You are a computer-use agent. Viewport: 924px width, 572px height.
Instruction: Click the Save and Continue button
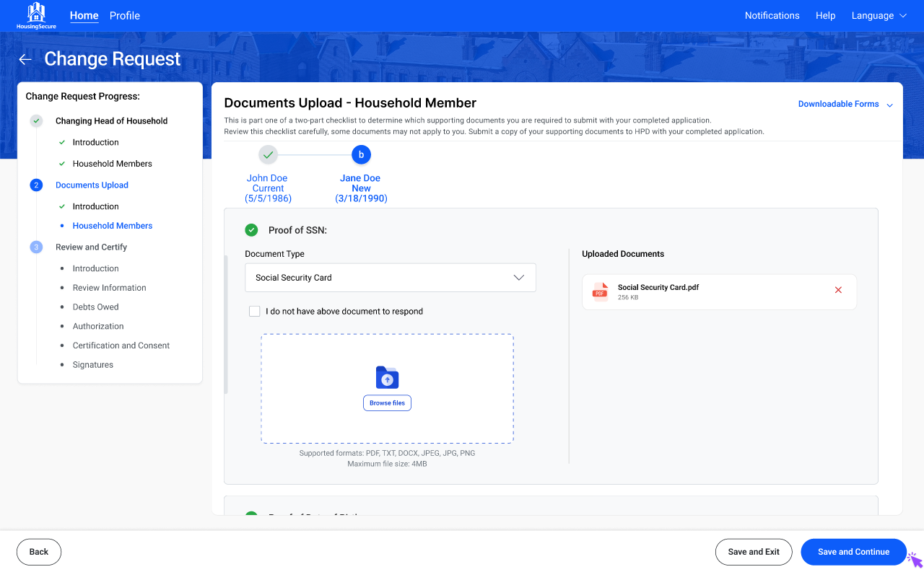click(853, 552)
